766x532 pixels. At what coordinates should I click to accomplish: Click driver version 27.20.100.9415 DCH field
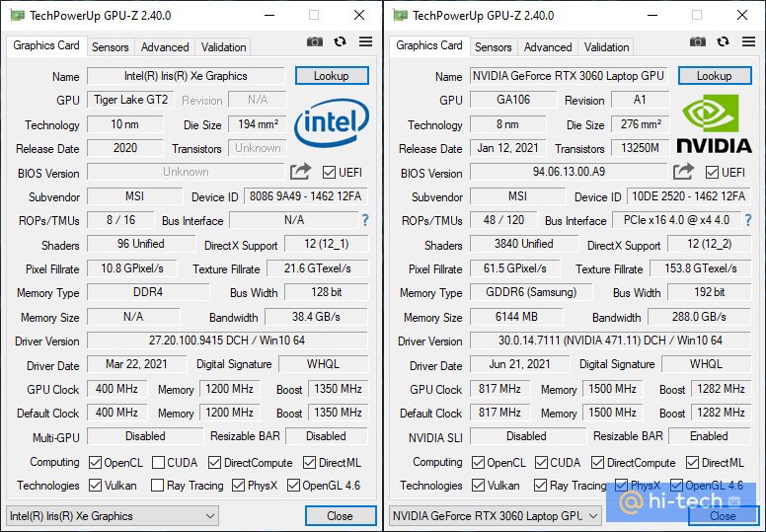tap(227, 341)
